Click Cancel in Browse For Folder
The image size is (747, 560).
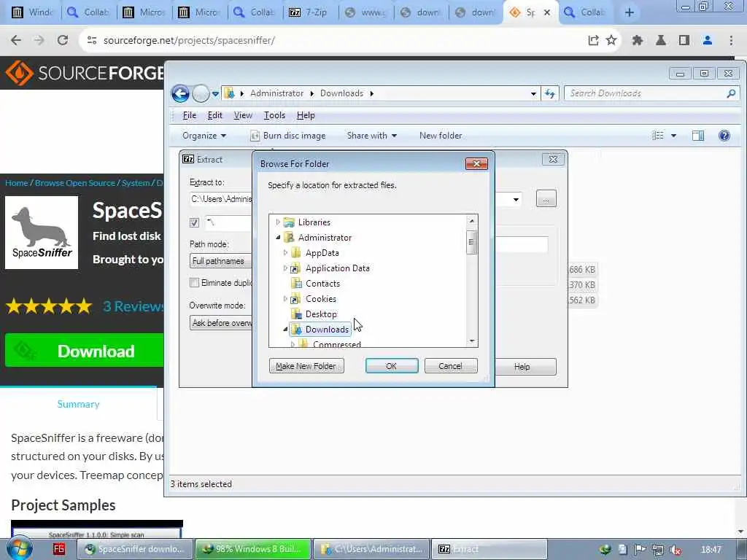click(x=451, y=366)
